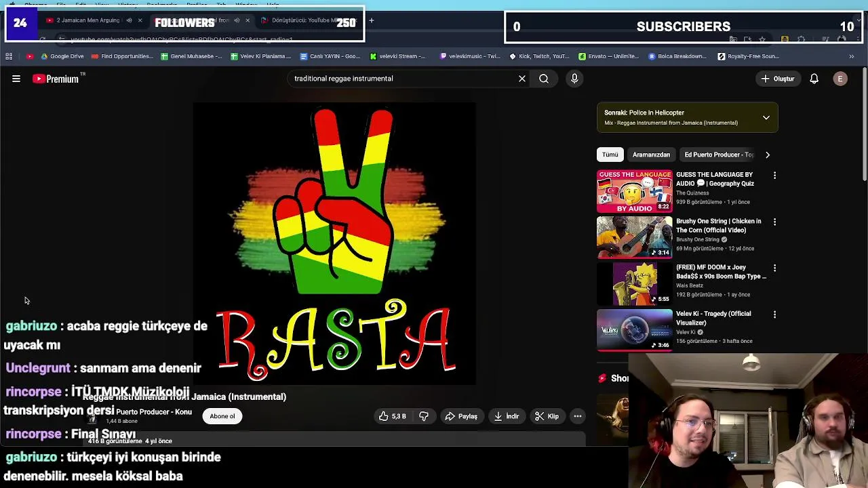This screenshot has width=868, height=488.
Task: Open the Boica Breakdown bookmark
Action: (x=677, y=56)
